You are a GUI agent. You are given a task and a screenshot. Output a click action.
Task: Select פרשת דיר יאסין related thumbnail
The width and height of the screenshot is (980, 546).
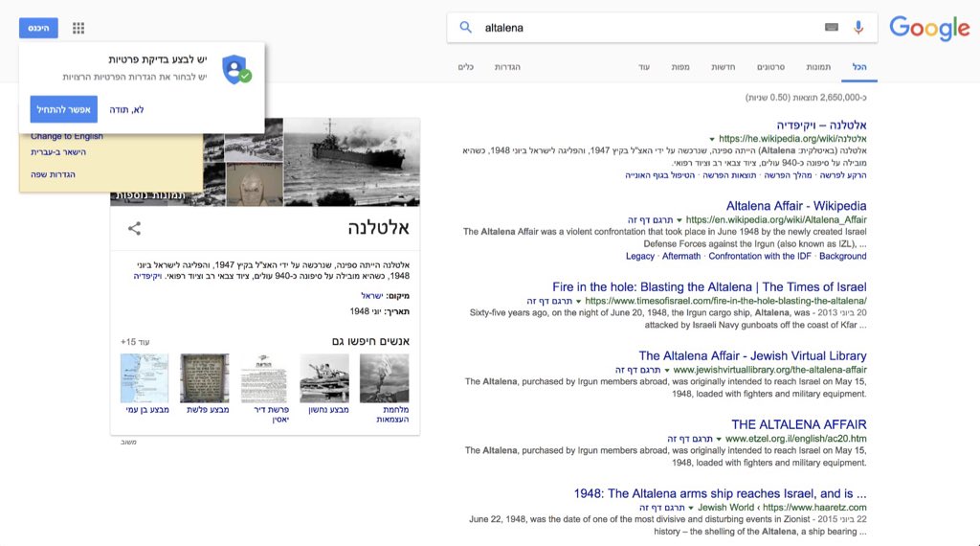264,378
